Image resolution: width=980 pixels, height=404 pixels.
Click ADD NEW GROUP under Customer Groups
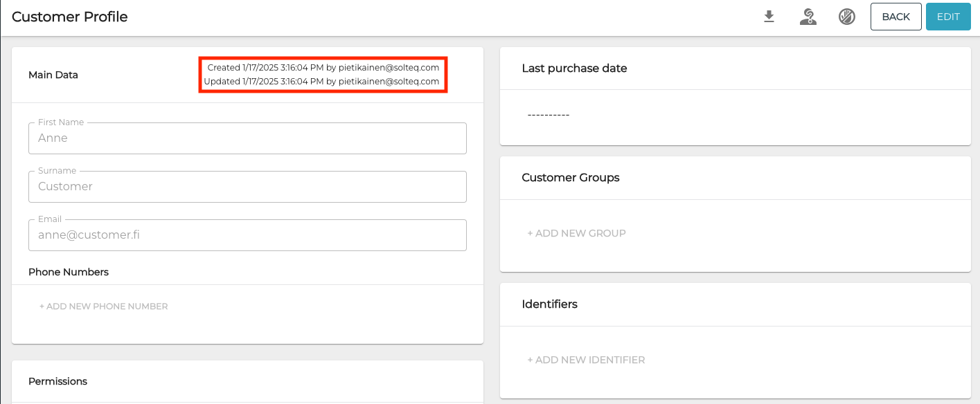577,233
